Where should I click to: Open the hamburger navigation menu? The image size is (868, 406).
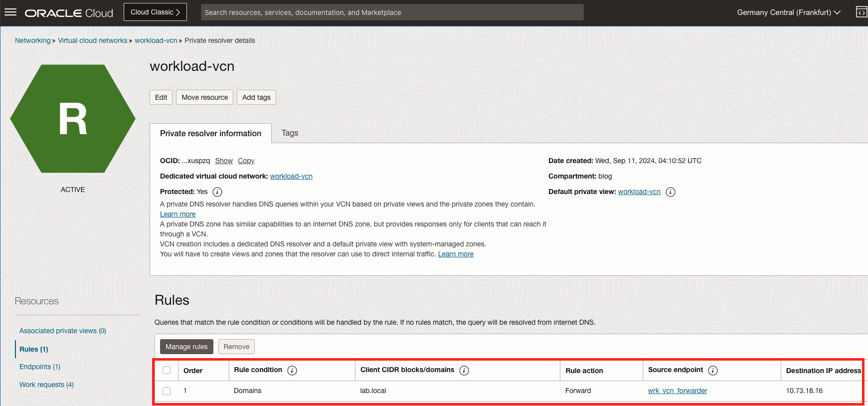point(10,12)
